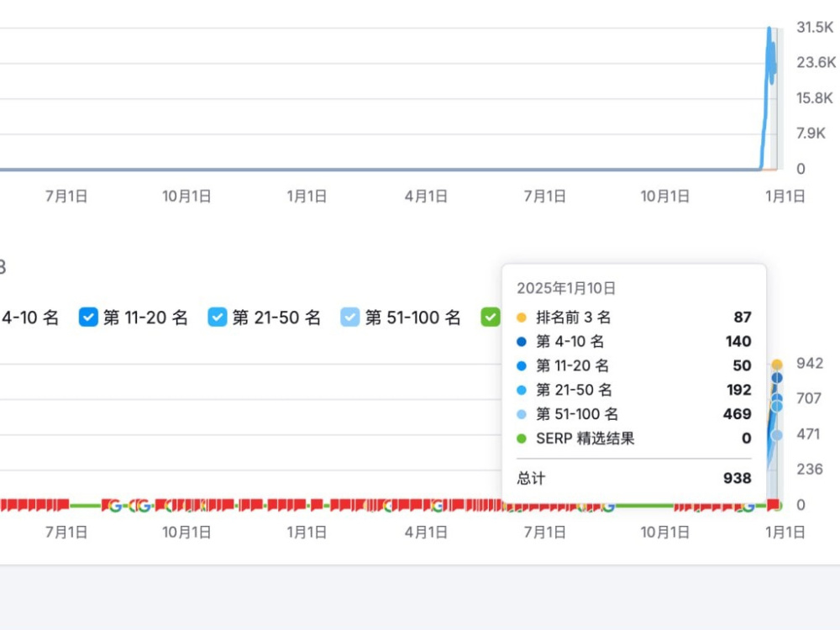The image size is (840, 630).
Task: Click the lower chart's rightmost 1月1日 label
Action: [785, 532]
